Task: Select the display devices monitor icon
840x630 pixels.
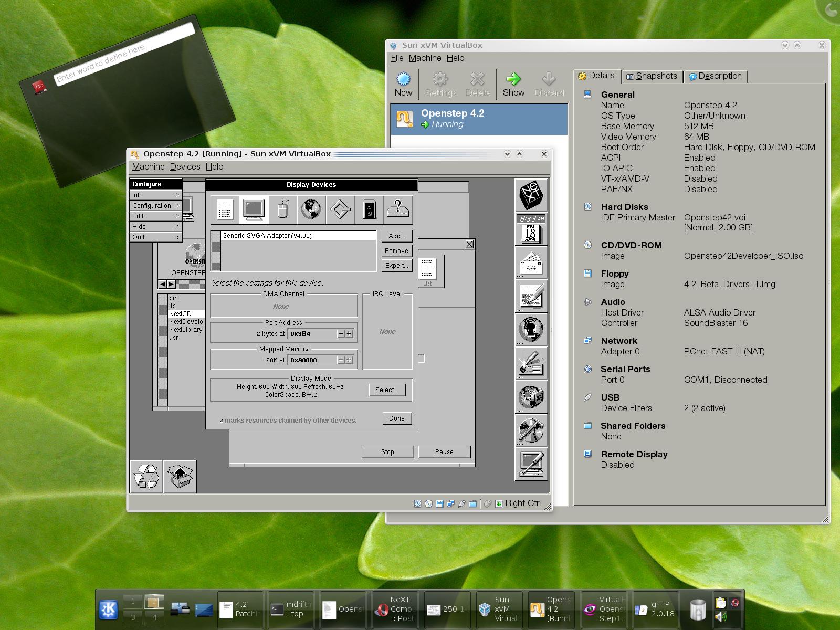Action: pyautogui.click(x=254, y=209)
